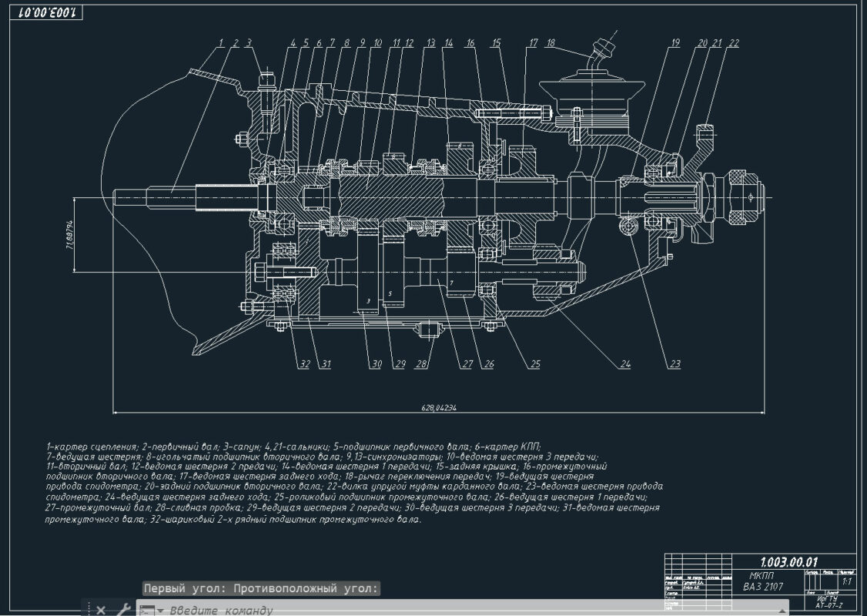Viewport: 867px width, 616px height.
Task: Select callout number 23 at lower right
Action: pyautogui.click(x=675, y=365)
